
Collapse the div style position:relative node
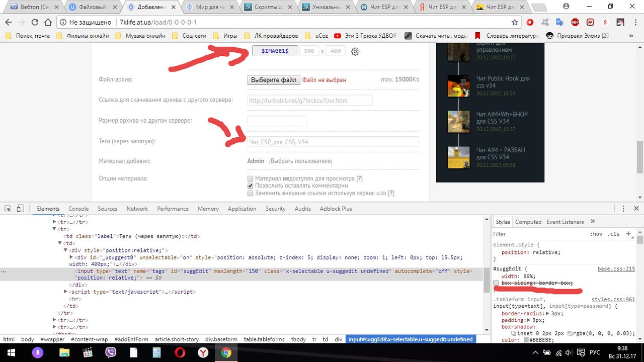[x=66, y=250]
